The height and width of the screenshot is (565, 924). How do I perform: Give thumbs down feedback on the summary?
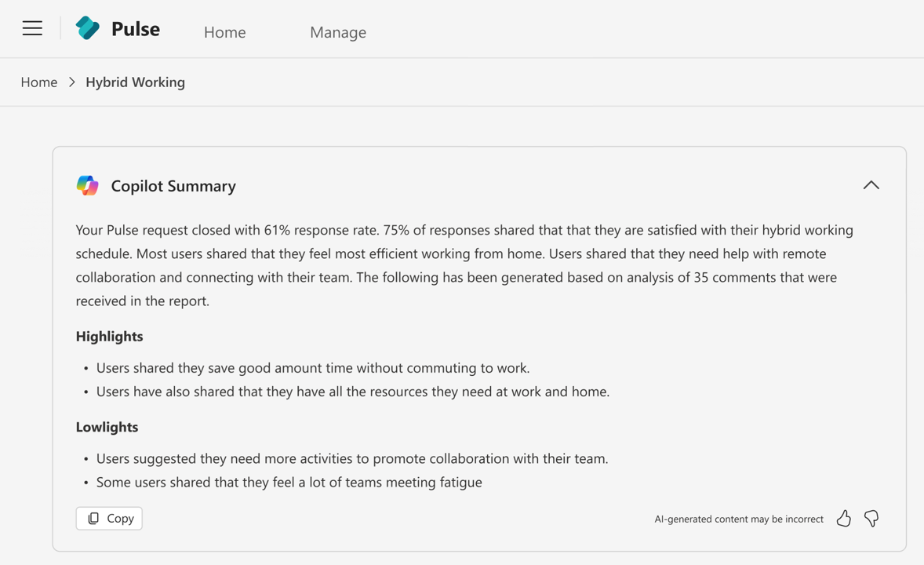coord(871,518)
